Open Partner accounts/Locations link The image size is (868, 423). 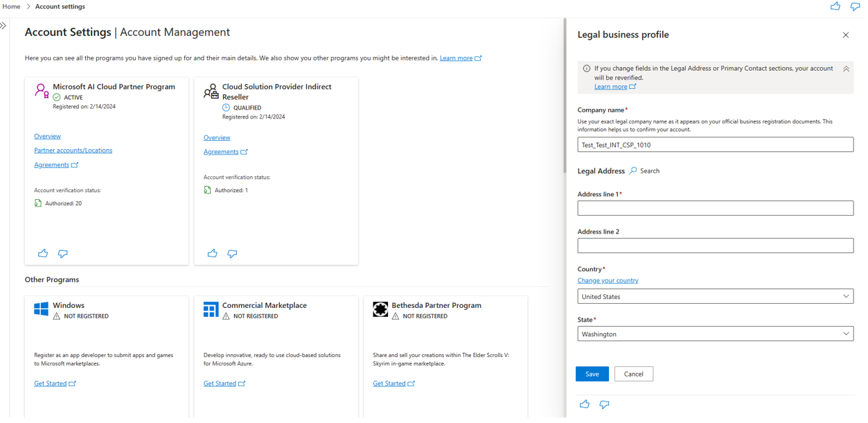pos(73,150)
